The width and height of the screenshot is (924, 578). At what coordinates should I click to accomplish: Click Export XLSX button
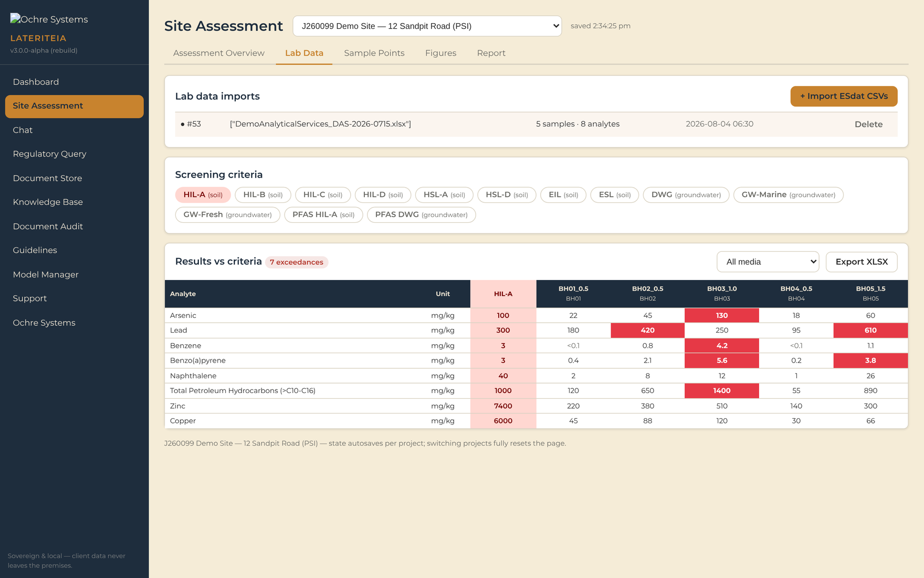coord(862,262)
